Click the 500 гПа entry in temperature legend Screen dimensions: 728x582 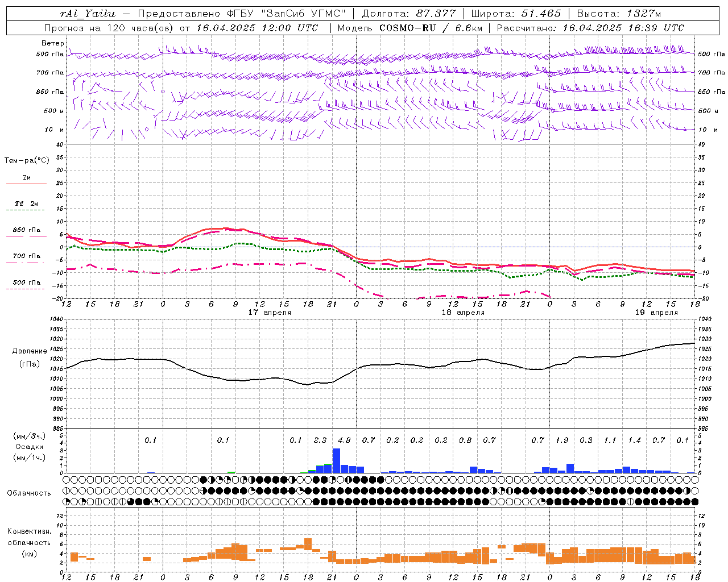point(27,282)
